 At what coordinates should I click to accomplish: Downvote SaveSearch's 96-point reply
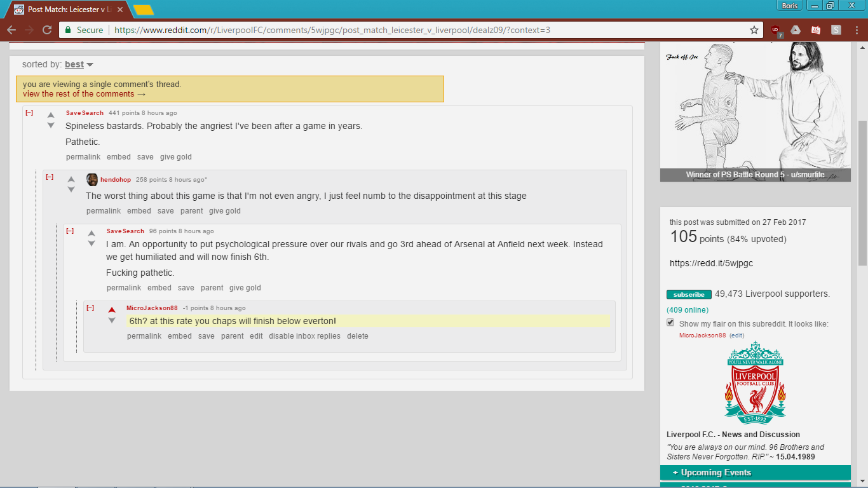pyautogui.click(x=92, y=243)
